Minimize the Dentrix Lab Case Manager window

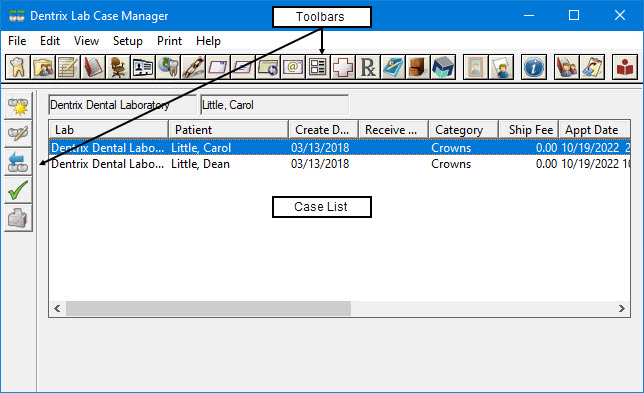pos(529,15)
